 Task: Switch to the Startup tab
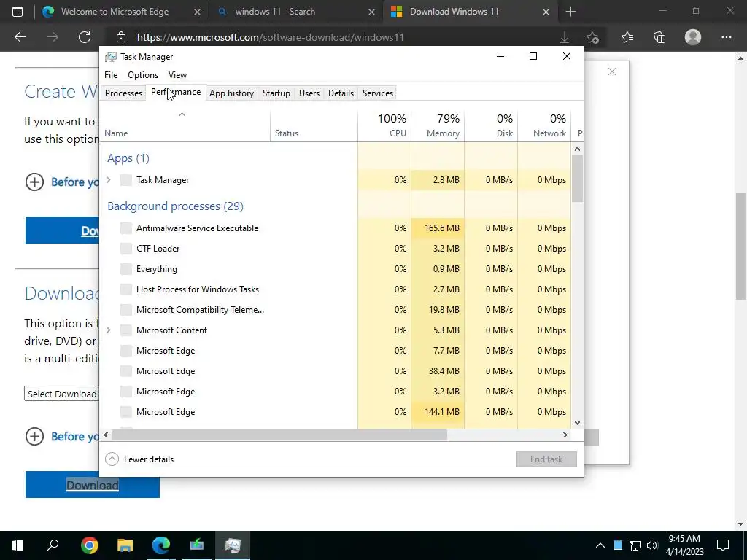point(276,93)
